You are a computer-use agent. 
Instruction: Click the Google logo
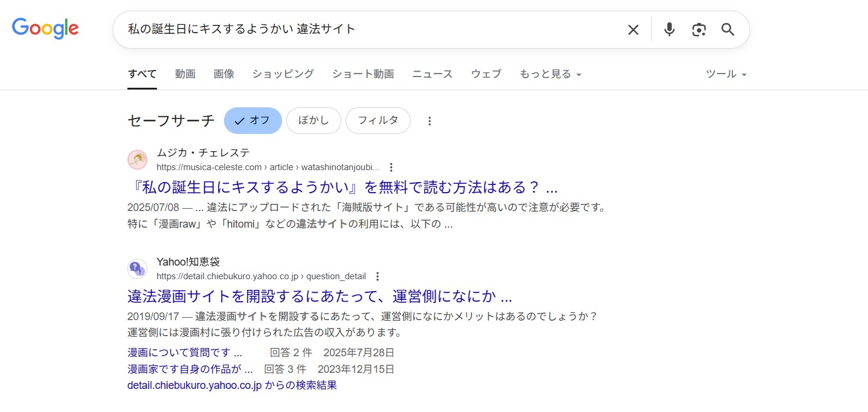tap(45, 28)
